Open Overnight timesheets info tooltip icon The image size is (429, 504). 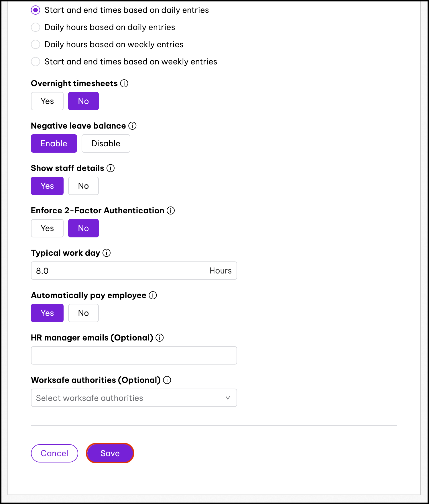(x=124, y=83)
